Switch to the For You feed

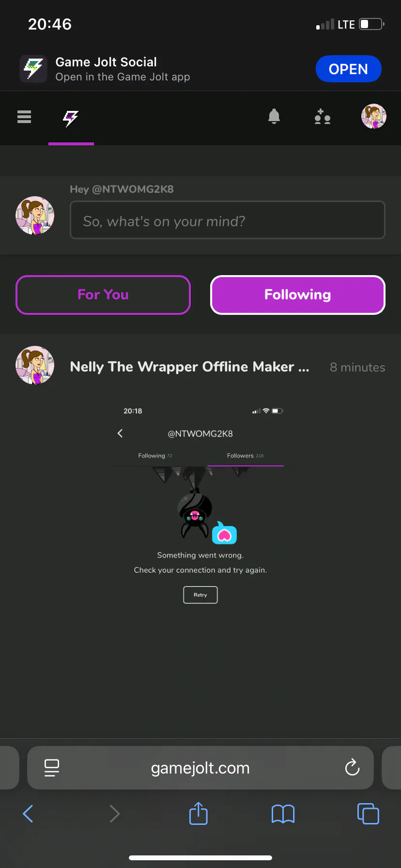click(x=103, y=295)
